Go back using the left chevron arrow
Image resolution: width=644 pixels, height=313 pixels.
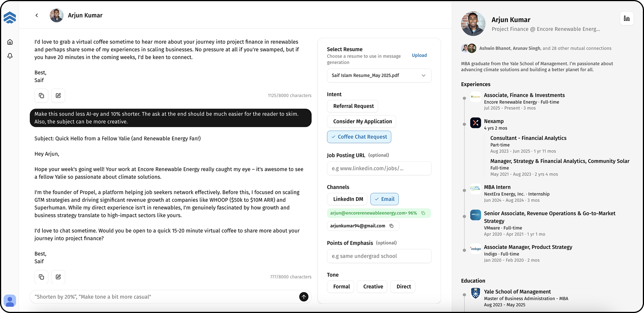(x=37, y=15)
